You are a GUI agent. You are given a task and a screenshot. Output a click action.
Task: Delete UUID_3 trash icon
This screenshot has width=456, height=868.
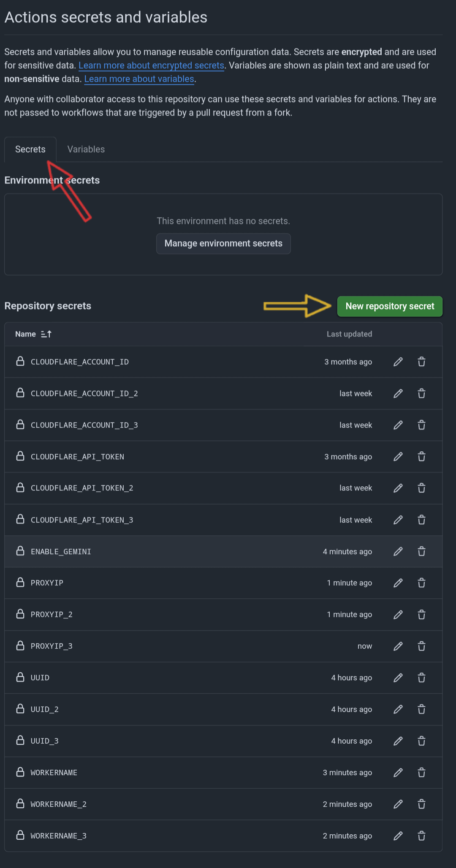click(421, 741)
